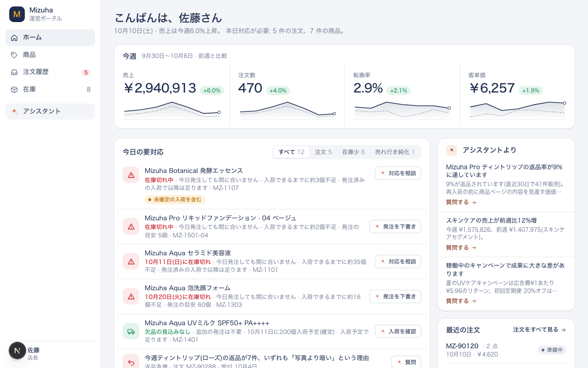588x368 pixels.
Task: Open 注文履歴 in the sidebar
Action: 50,72
